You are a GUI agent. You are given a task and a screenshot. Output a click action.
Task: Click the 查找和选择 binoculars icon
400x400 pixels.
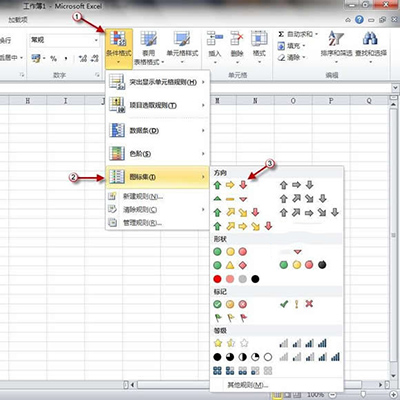pos(370,39)
